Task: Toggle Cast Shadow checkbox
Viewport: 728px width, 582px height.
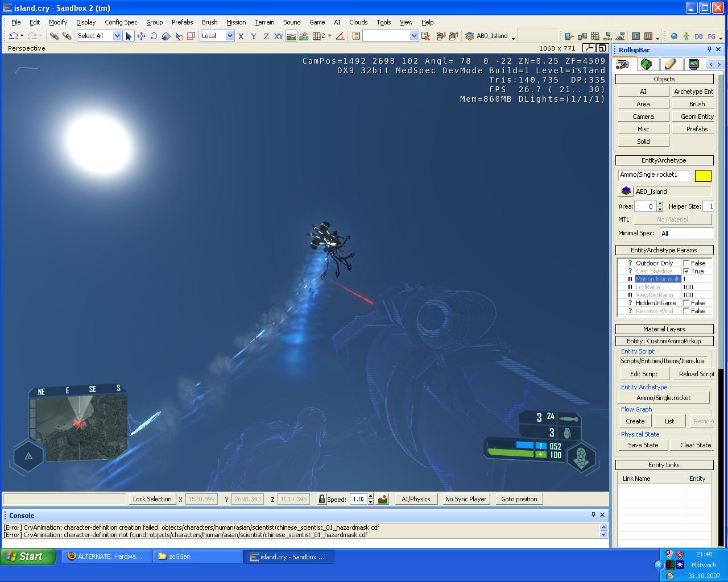Action: point(686,271)
